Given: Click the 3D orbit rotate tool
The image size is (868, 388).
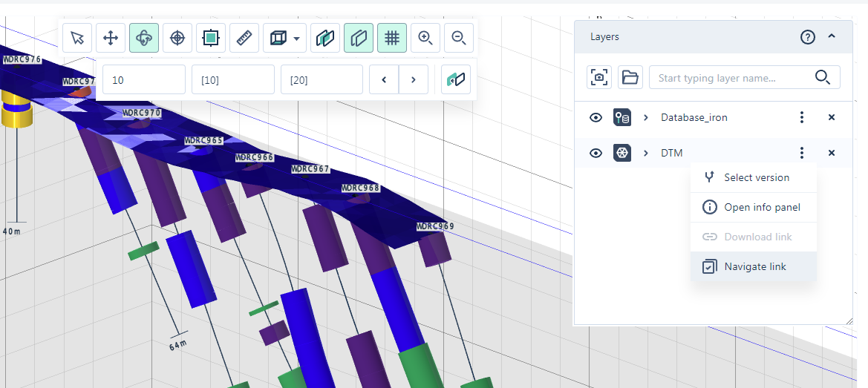Looking at the screenshot, I should [x=144, y=38].
